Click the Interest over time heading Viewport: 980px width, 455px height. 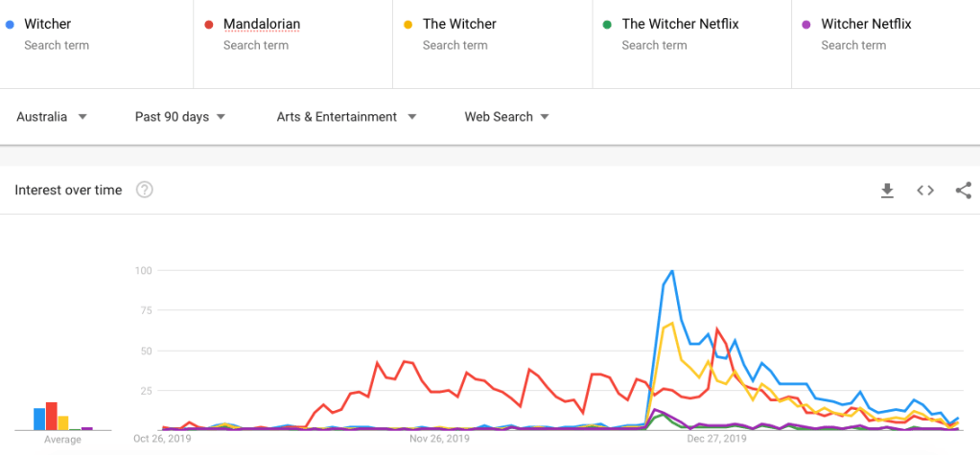coord(68,191)
